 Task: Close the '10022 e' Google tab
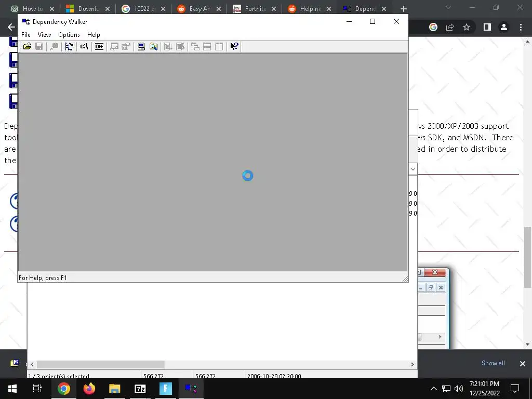pos(163,9)
